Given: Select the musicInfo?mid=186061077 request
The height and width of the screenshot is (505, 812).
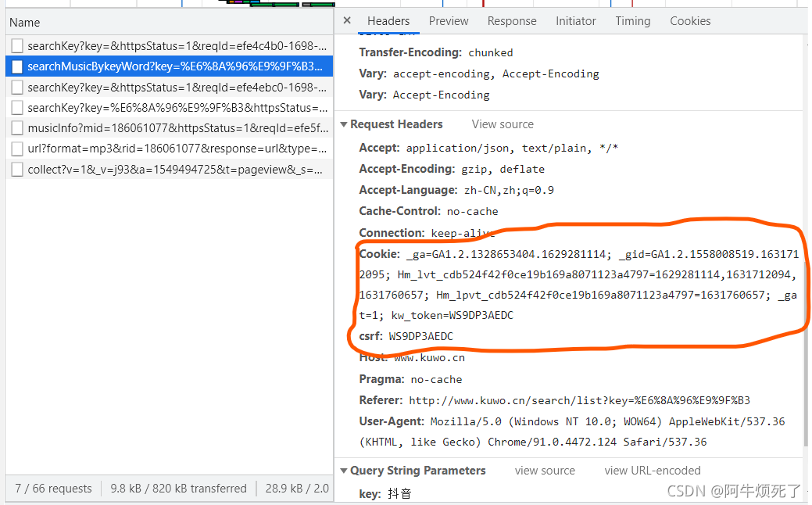Looking at the screenshot, I should click(170, 128).
